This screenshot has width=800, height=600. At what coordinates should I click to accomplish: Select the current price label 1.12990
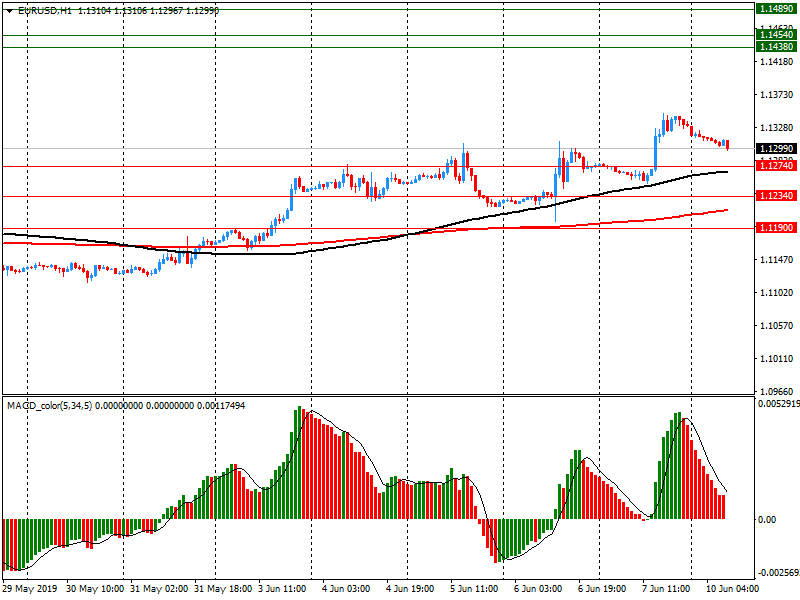click(776, 148)
